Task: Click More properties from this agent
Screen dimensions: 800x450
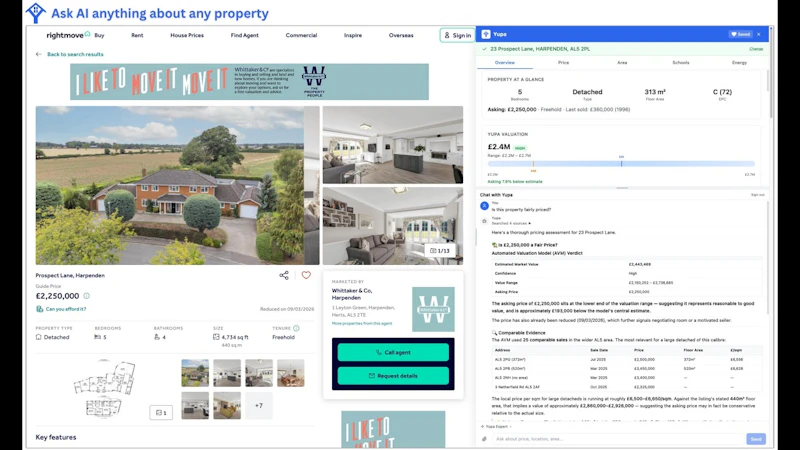Action: (362, 323)
